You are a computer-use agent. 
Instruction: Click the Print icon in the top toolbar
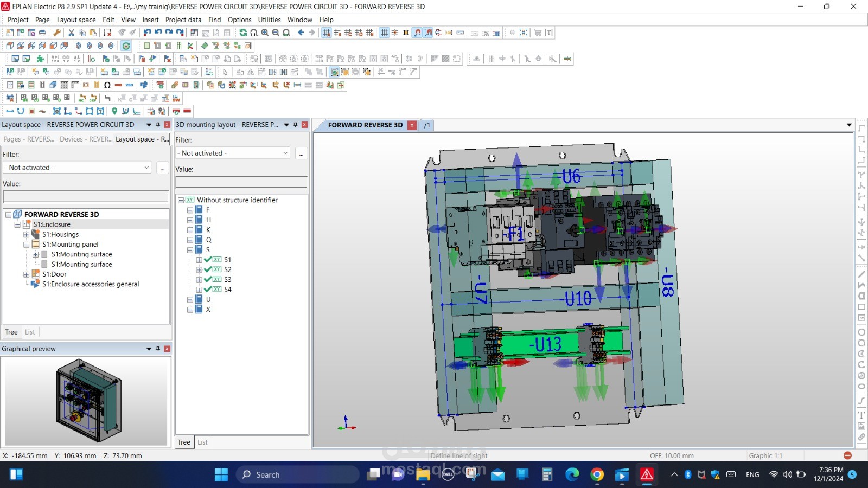click(x=42, y=33)
